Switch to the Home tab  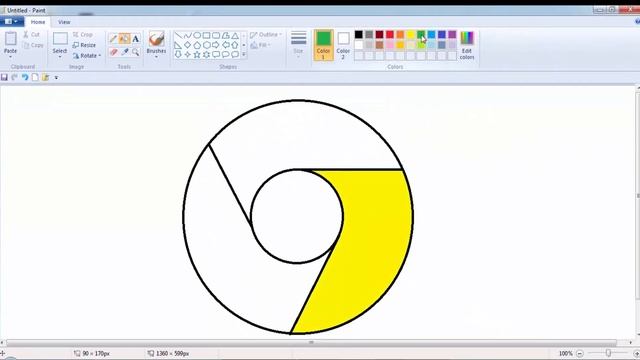(x=38, y=22)
